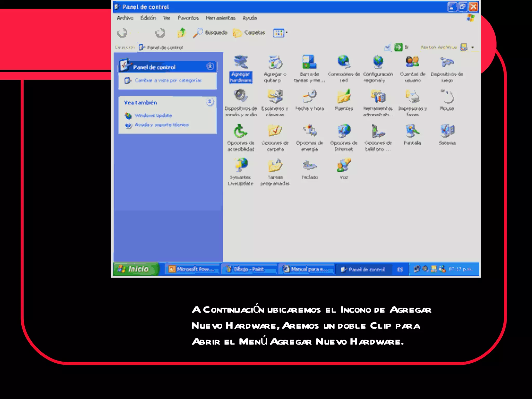532x399 pixels.
Task: Open the Tareas programadas icon
Action: click(x=275, y=172)
